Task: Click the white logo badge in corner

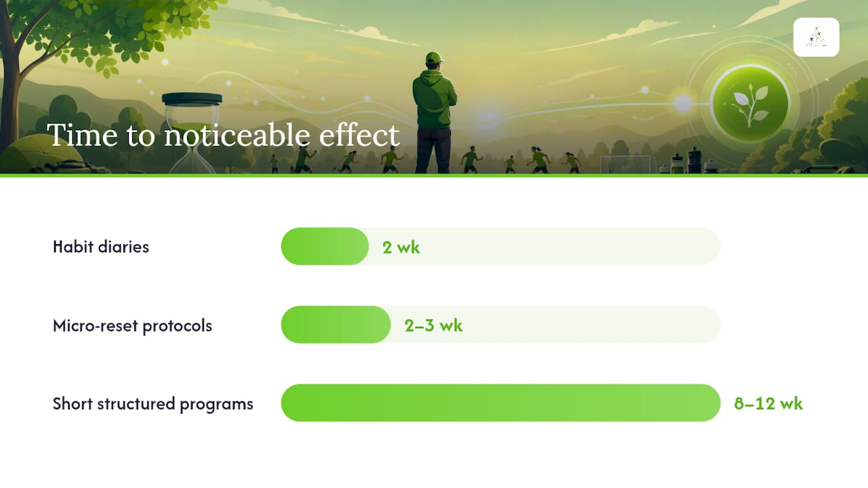Action: point(816,37)
